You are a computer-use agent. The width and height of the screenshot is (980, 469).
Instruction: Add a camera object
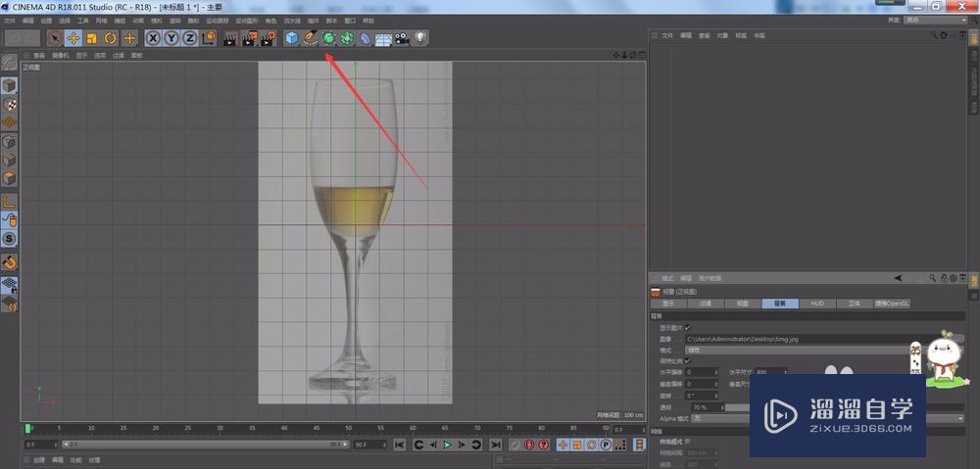[x=402, y=38]
